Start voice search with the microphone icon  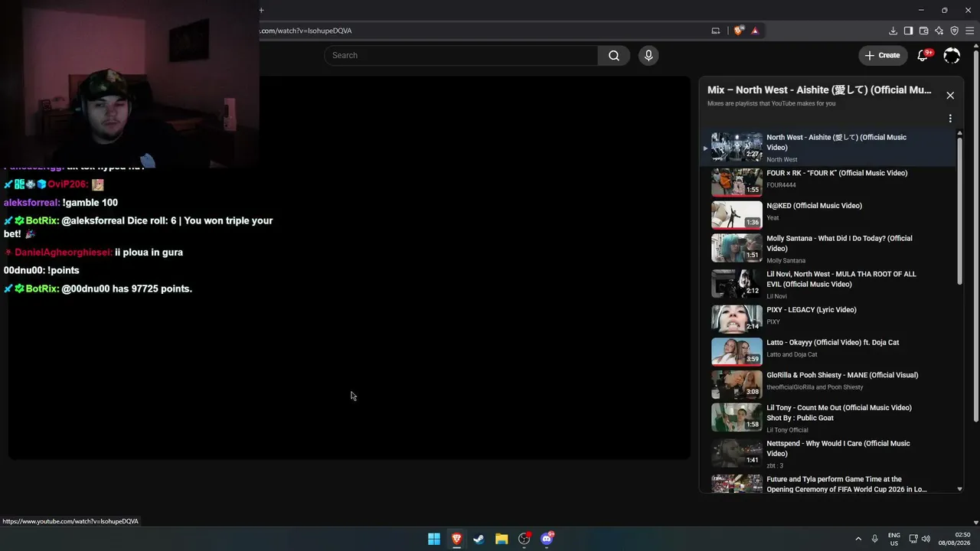click(648, 55)
